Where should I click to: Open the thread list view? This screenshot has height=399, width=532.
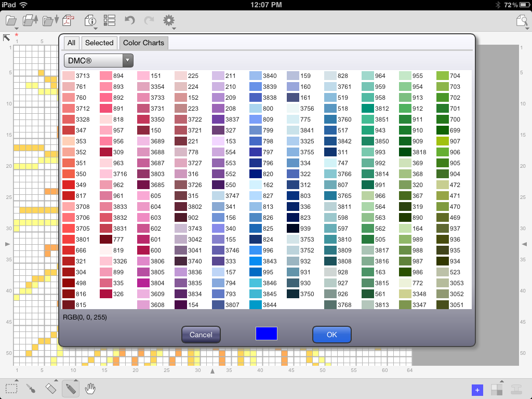[109, 20]
